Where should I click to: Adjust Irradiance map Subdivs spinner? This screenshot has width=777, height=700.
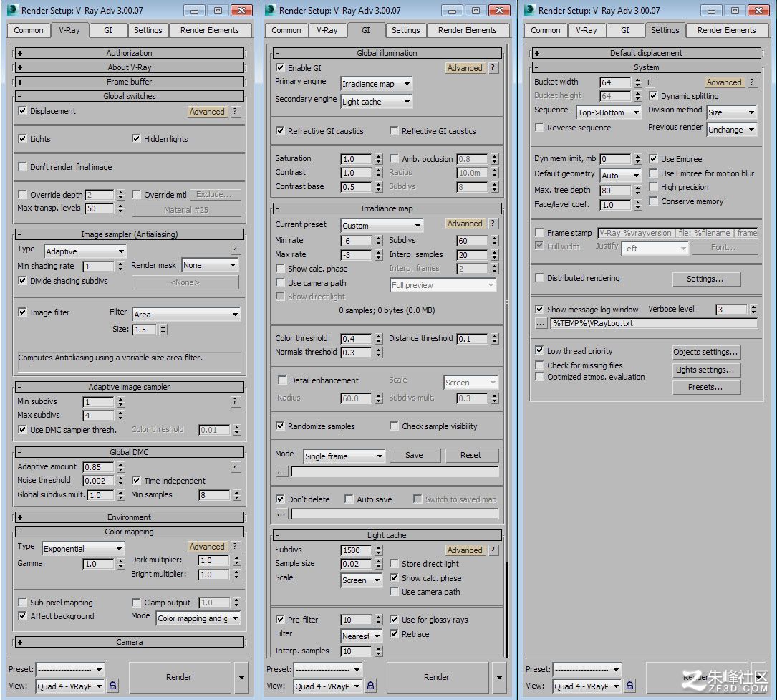click(495, 241)
